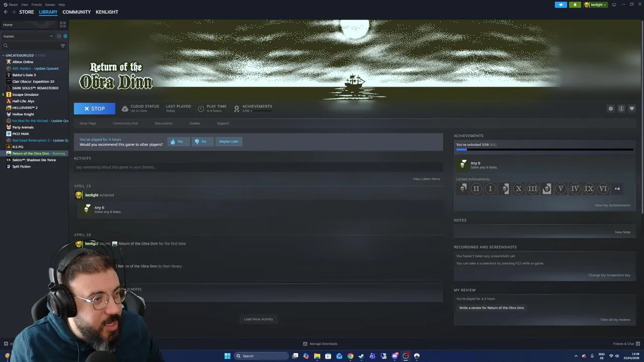Write a review for Return of the Obra Dinn

click(492, 308)
